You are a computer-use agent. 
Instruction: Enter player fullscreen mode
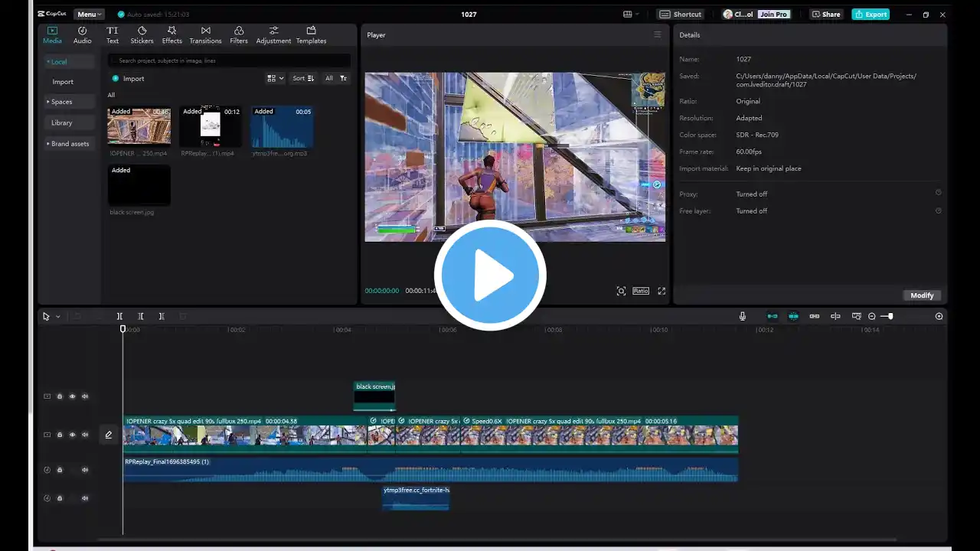coord(661,291)
